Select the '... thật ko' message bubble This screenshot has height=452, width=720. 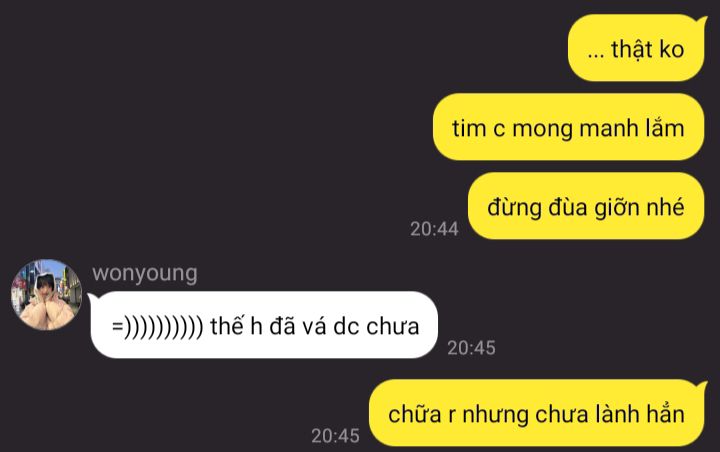click(637, 48)
